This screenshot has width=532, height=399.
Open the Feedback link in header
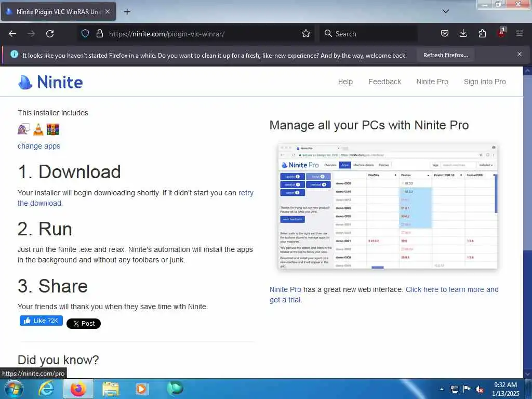coord(385,82)
